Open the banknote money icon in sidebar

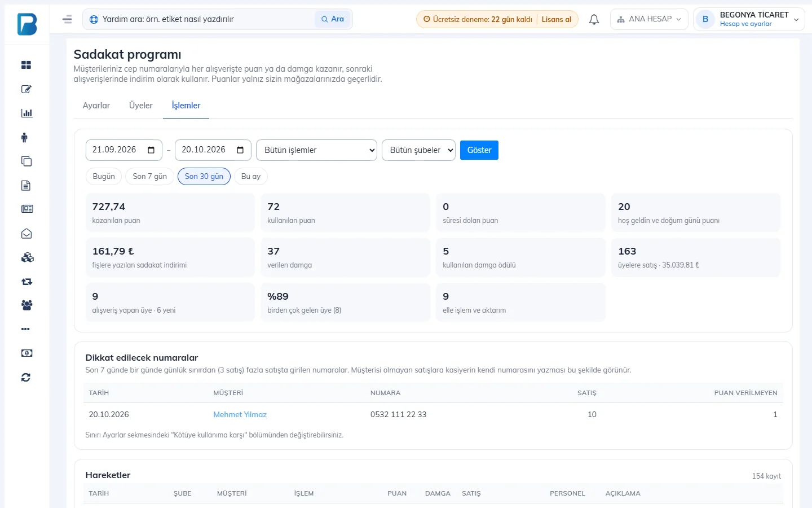(x=27, y=353)
